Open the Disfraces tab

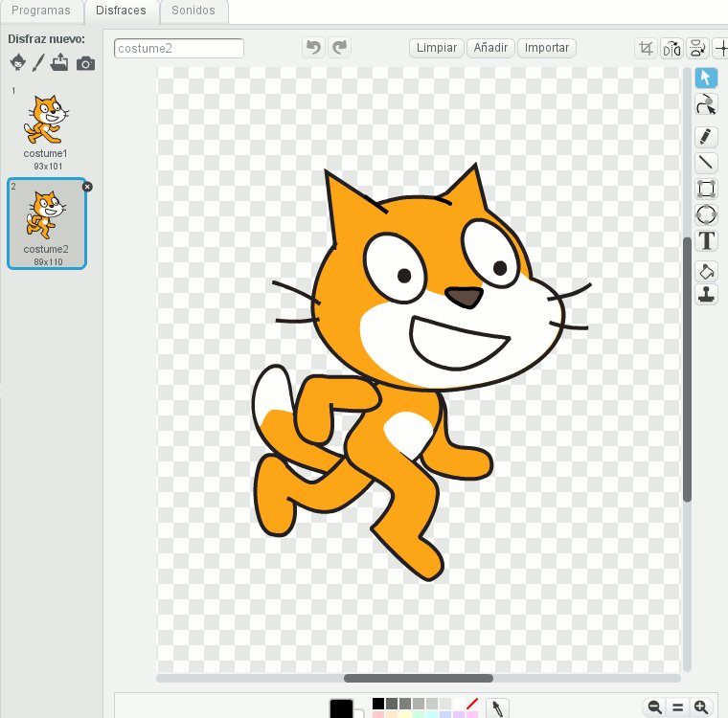pos(121,11)
